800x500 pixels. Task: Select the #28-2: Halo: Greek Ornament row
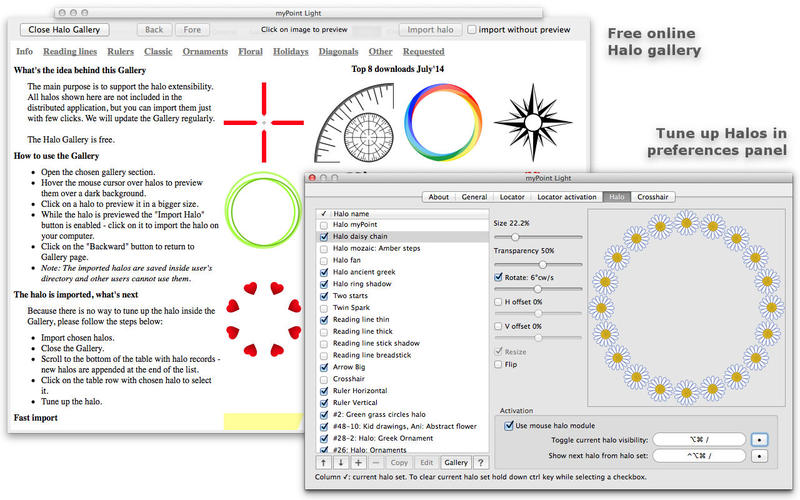click(x=402, y=438)
